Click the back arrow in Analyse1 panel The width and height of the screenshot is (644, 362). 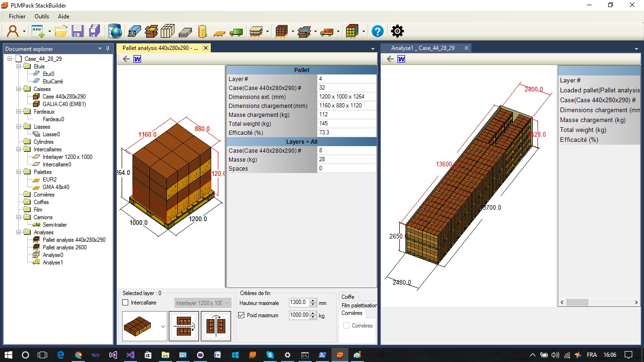coord(390,59)
